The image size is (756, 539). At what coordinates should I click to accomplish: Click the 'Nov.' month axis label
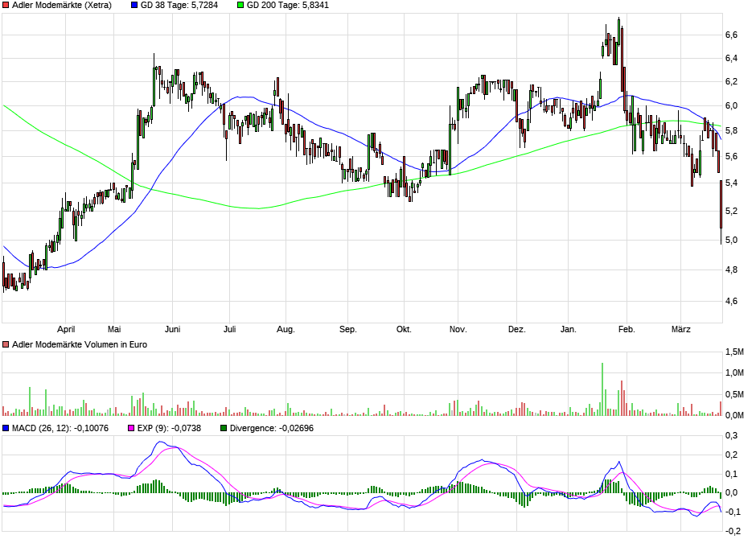click(458, 330)
